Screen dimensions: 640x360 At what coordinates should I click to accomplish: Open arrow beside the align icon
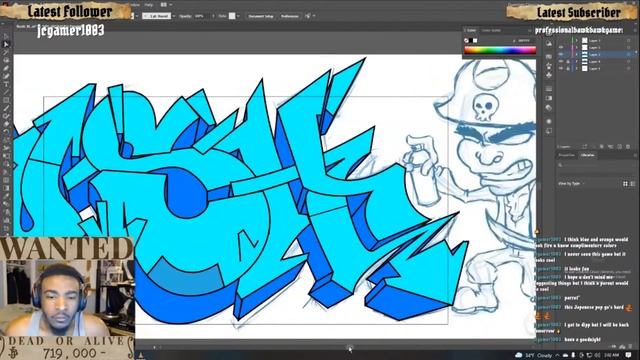click(x=314, y=16)
